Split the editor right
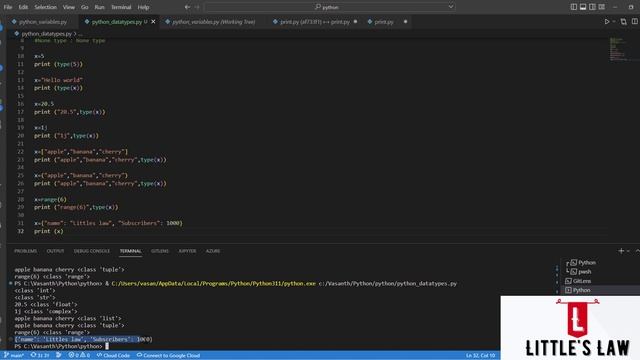 tap(635, 22)
